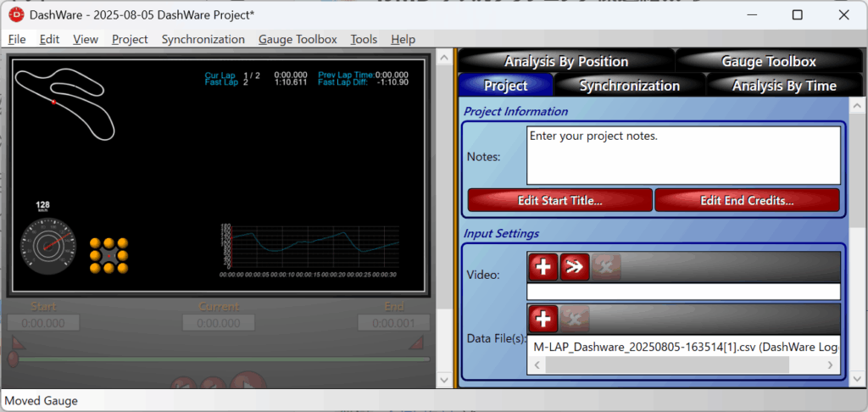Screen dimensions: 868x412
Task: Switch to the Gauge Toolbox tab
Action: [x=768, y=62]
